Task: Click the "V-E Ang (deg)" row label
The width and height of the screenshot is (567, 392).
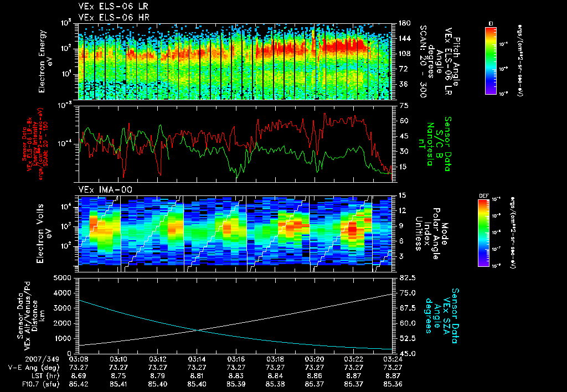Action: [x=33, y=368]
